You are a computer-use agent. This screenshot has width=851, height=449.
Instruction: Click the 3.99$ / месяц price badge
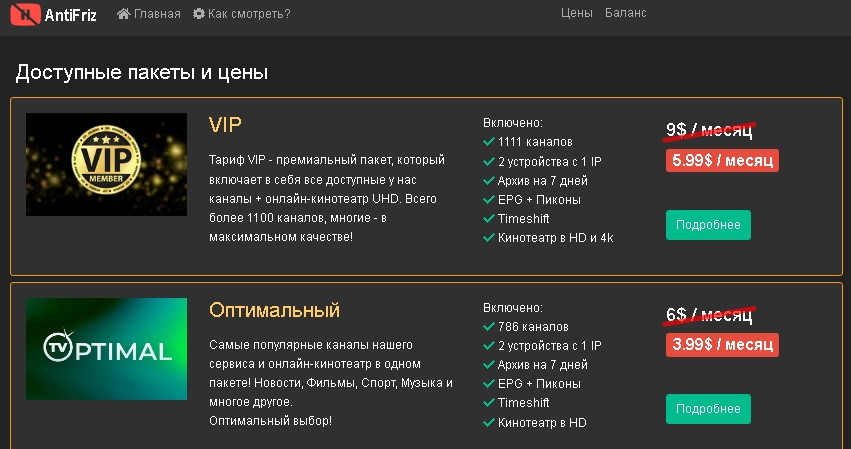722,345
